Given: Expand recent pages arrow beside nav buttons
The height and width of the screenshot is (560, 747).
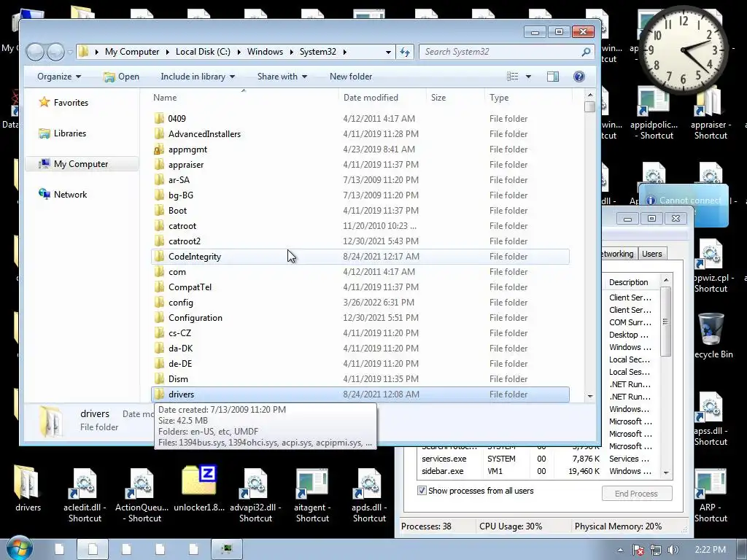Looking at the screenshot, I should [x=70, y=52].
